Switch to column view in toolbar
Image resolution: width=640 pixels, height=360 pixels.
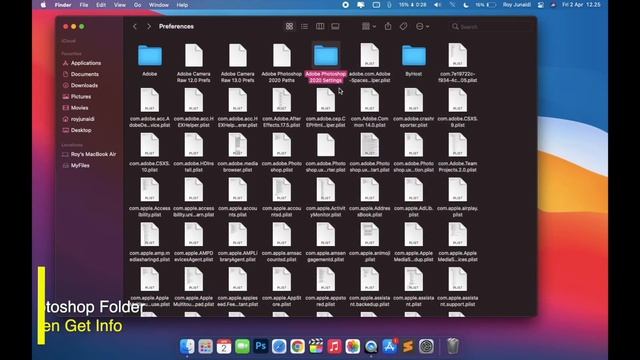coord(320,27)
